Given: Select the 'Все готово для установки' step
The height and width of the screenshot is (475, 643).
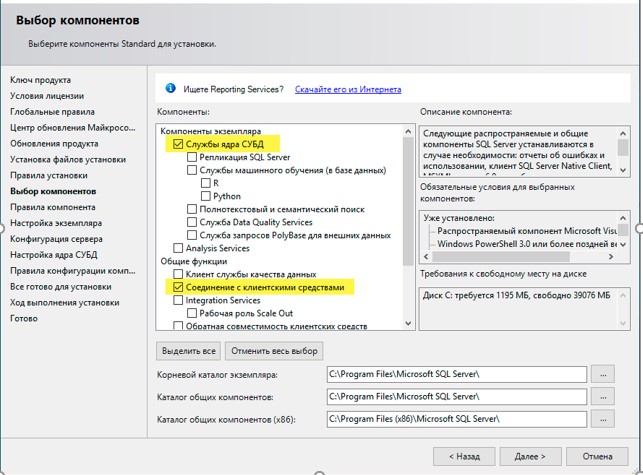Looking at the screenshot, I should click(61, 287).
